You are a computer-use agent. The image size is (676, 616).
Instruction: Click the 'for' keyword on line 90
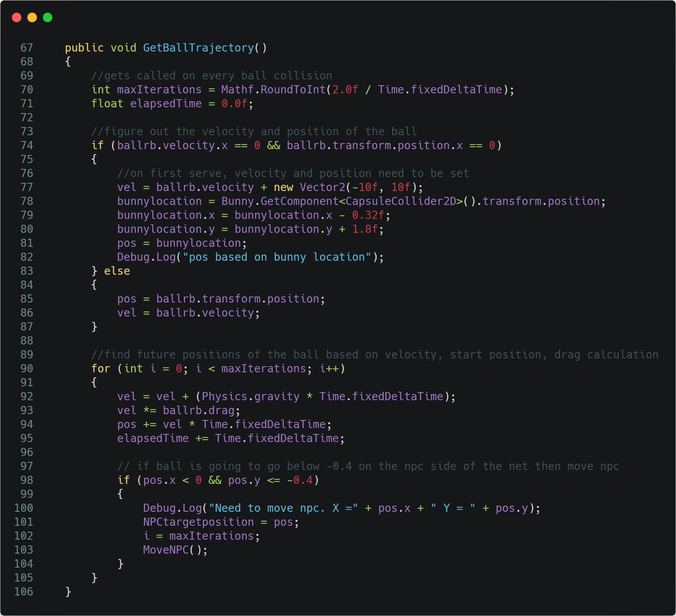click(101, 369)
